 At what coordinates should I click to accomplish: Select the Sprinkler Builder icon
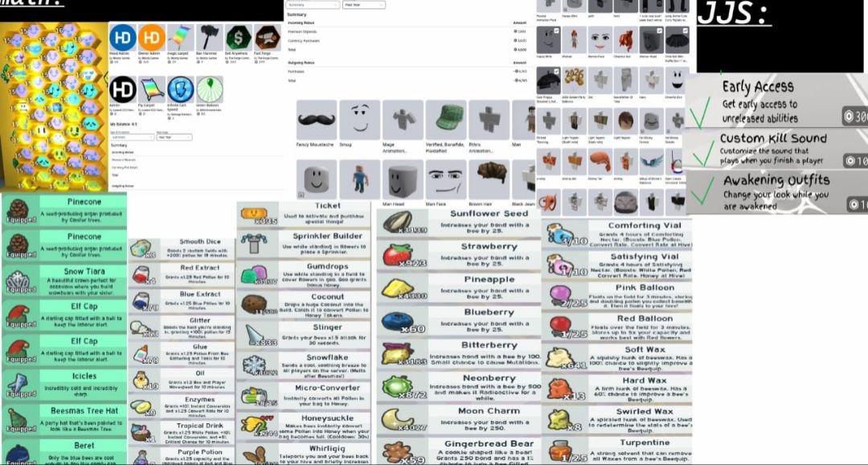[x=256, y=243]
